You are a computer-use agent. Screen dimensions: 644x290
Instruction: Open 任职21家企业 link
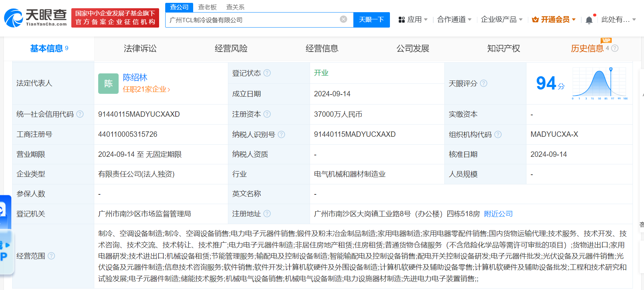click(x=147, y=89)
